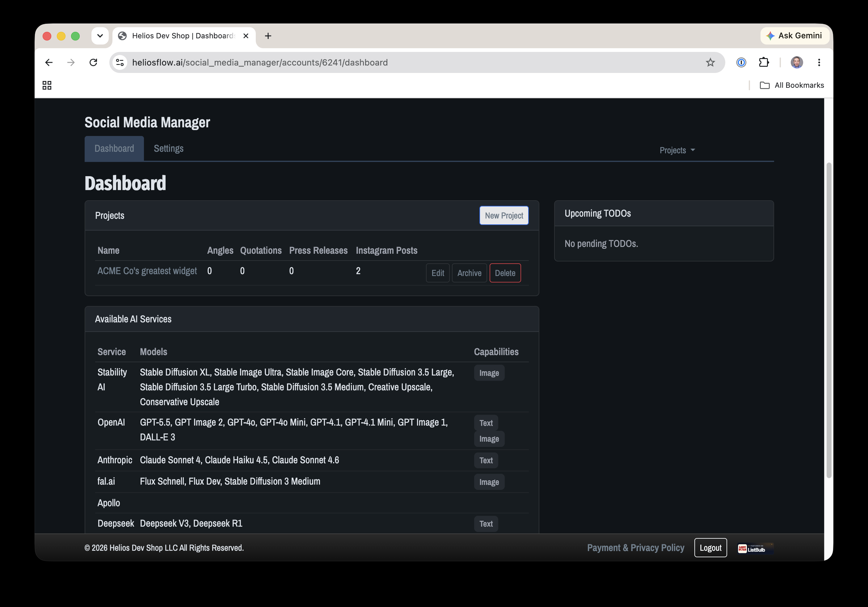Screen dimensions: 868x607
Task: Open the 1Password extension icon
Action: tap(741, 62)
